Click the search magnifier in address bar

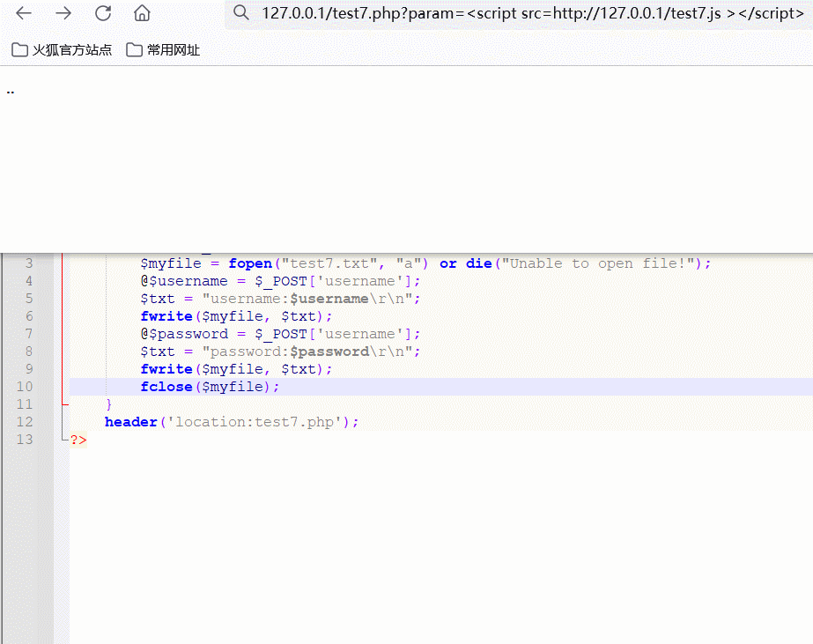240,12
